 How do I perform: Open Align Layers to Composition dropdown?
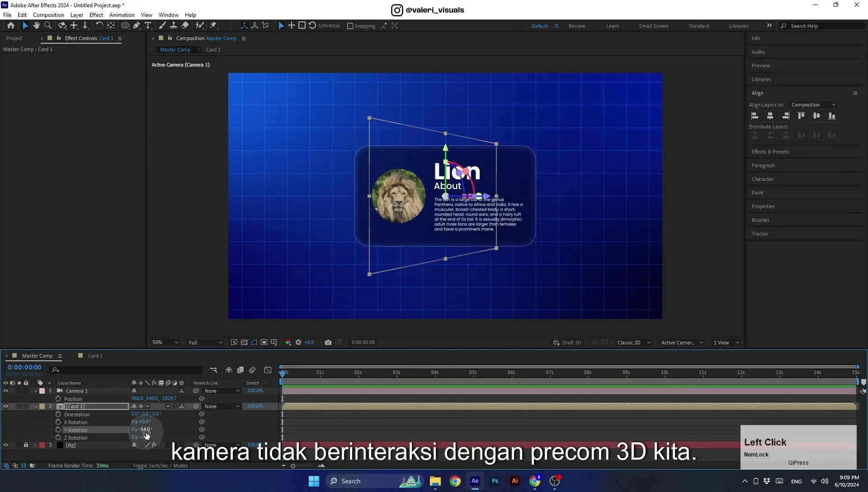[x=813, y=105]
